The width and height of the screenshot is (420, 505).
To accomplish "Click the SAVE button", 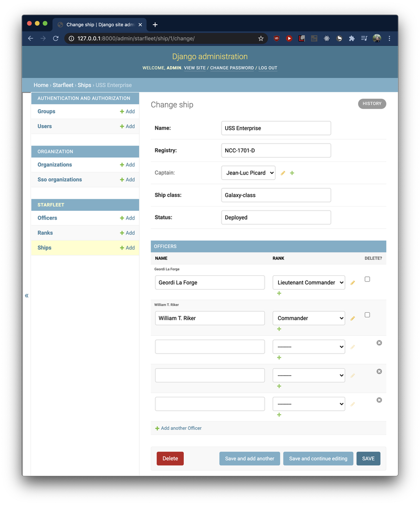I will point(368,458).
